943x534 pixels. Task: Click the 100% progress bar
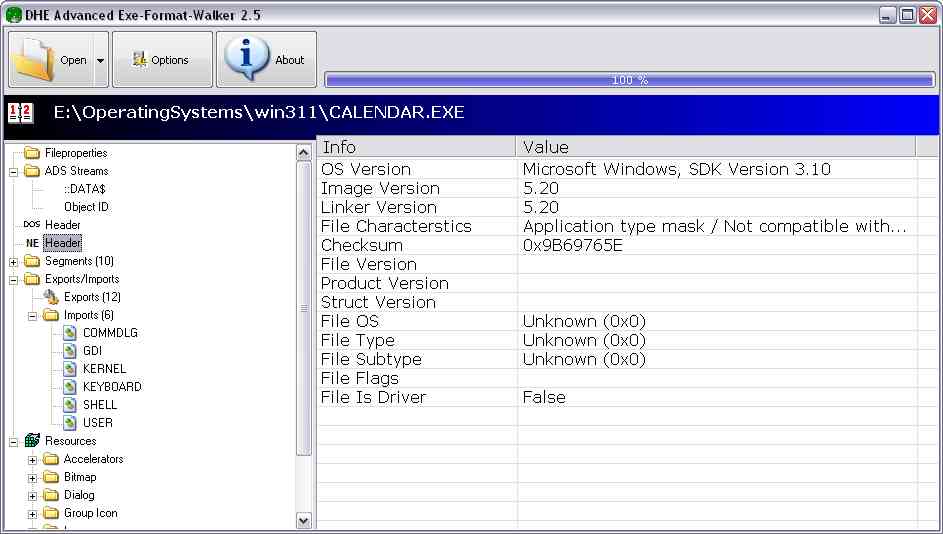(x=629, y=80)
